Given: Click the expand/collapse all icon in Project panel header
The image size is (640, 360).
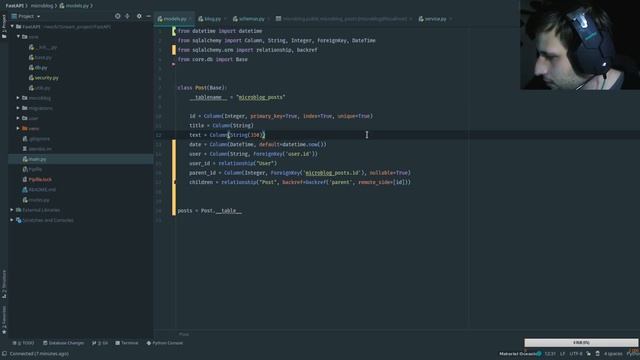Looking at the screenshot, I should tap(127, 16).
